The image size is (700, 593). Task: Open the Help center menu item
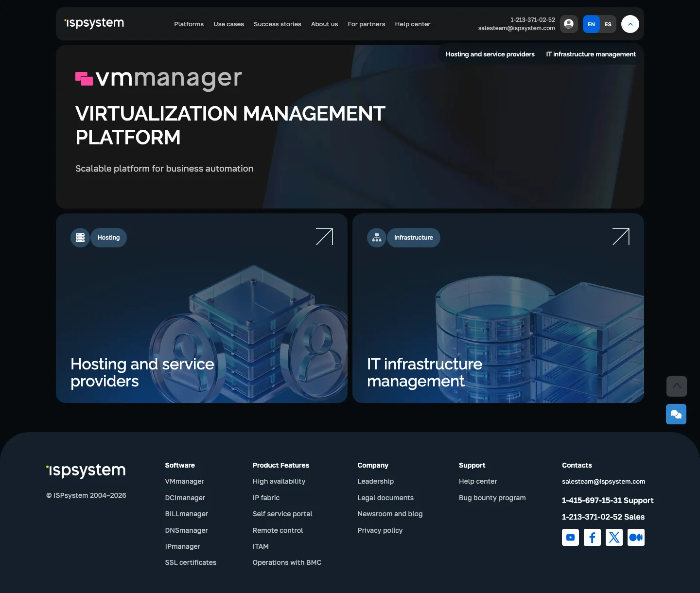[413, 24]
